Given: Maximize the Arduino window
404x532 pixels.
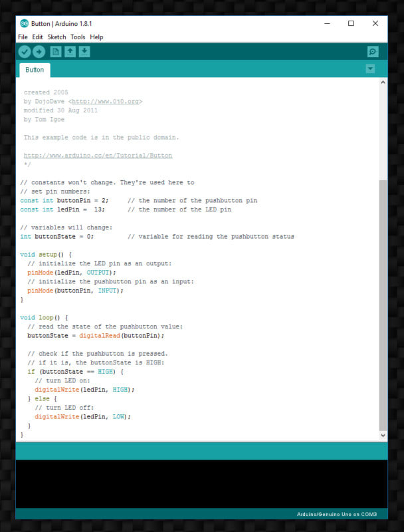Looking at the screenshot, I should tap(351, 23).
